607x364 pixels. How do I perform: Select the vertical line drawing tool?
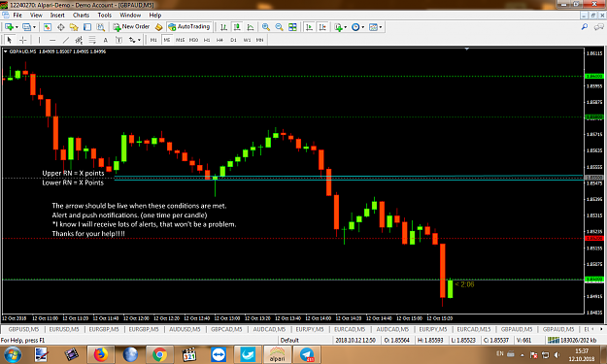pos(39,40)
